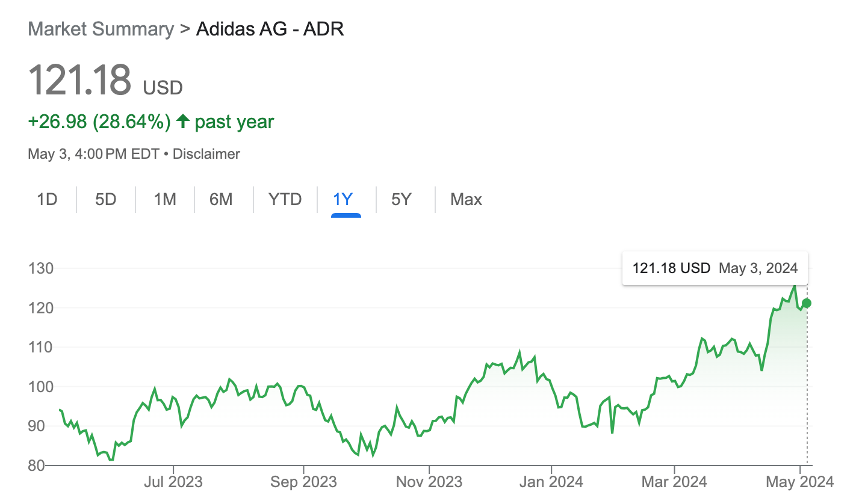This screenshot has height=504, width=862.
Task: Click the +26.98 (28.64%) change text
Action: pyautogui.click(x=99, y=122)
